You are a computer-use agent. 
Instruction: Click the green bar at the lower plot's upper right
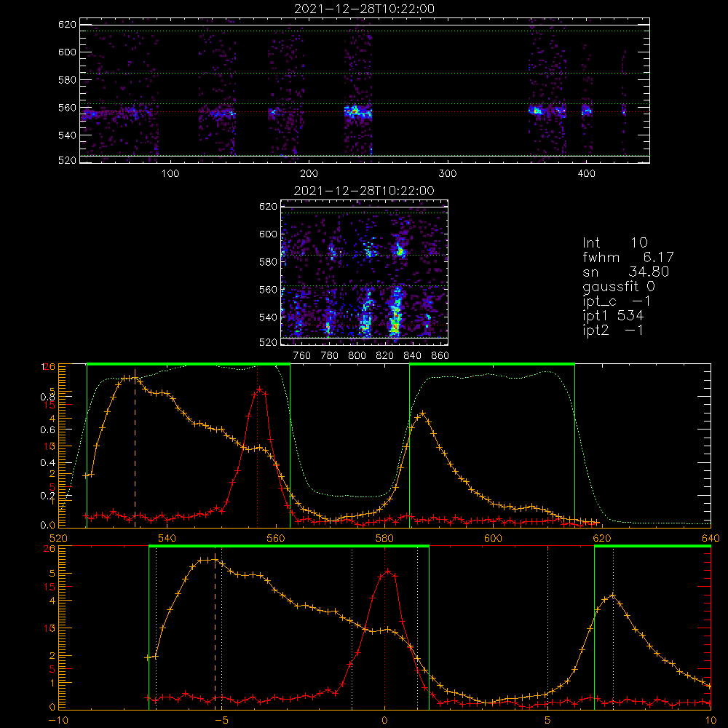652,547
